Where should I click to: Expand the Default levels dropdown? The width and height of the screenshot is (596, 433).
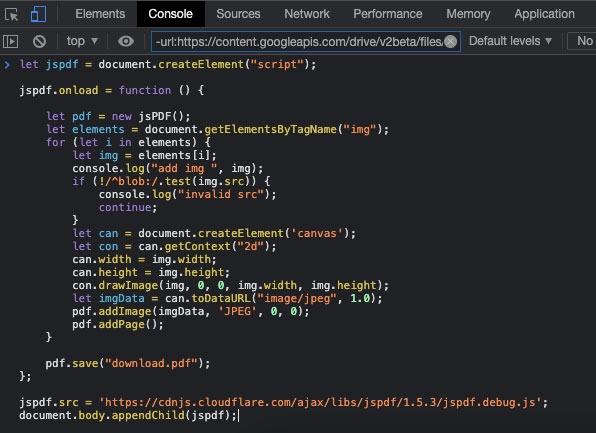[510, 41]
